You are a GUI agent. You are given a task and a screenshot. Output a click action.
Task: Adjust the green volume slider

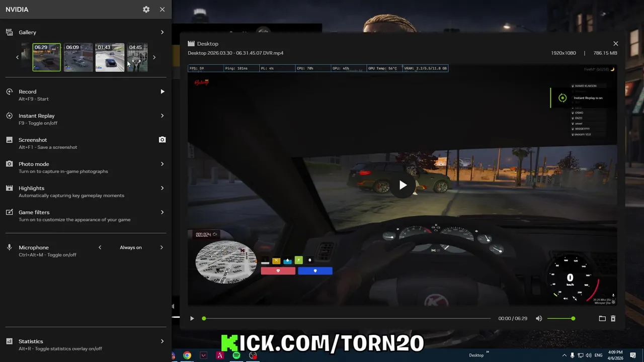coord(560,318)
